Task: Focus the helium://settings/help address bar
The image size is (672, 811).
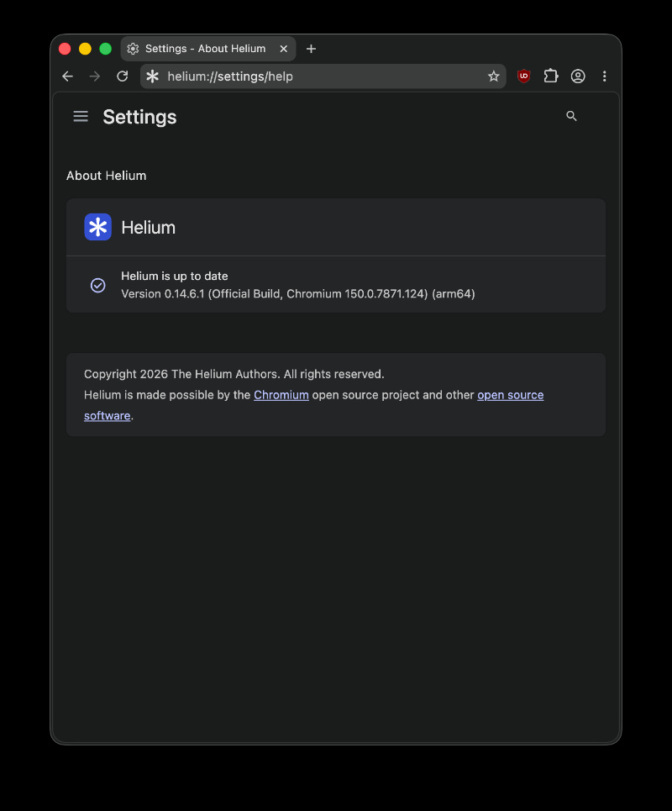Action: point(323,76)
